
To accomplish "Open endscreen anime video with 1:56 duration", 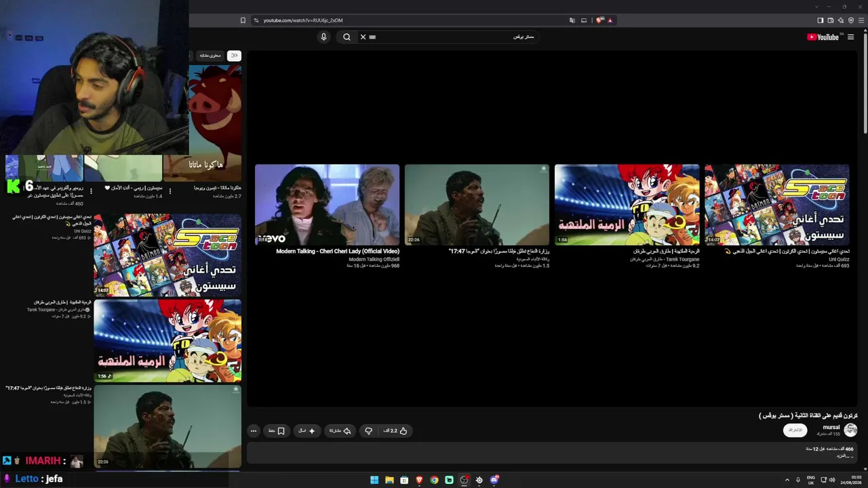I will 627,205.
